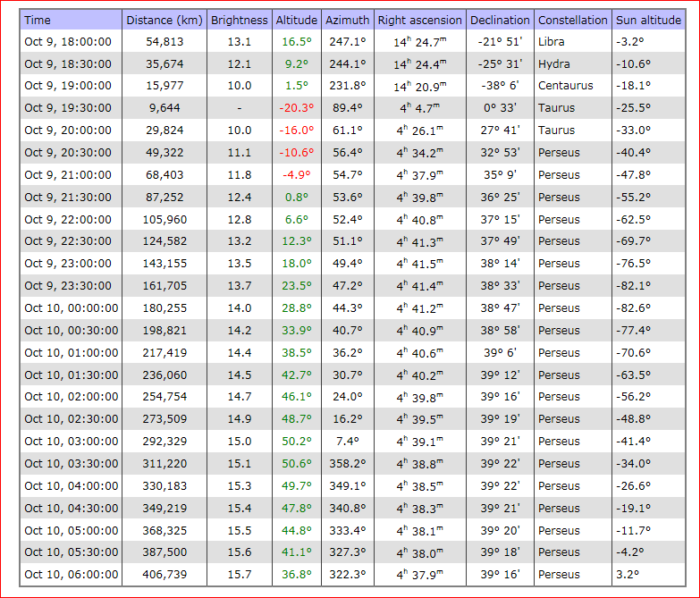
Task: Select declination 27° 41'
Action: tap(500, 130)
